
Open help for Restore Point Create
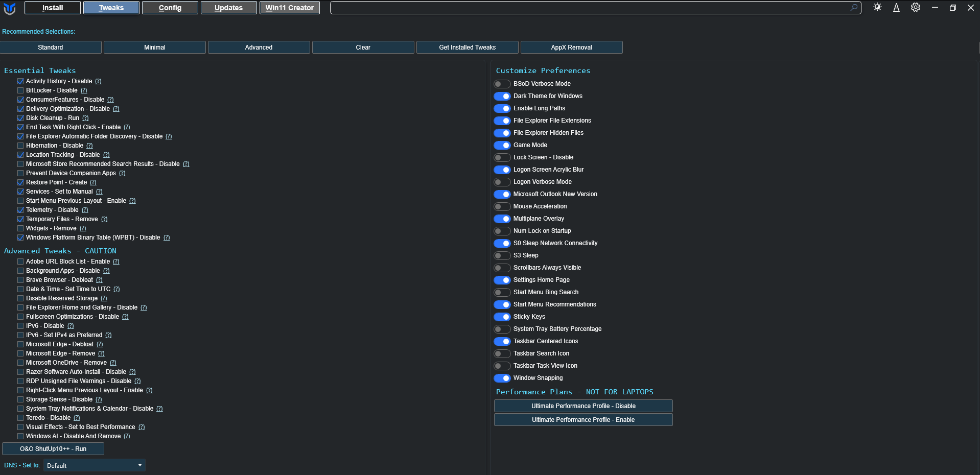tap(93, 182)
